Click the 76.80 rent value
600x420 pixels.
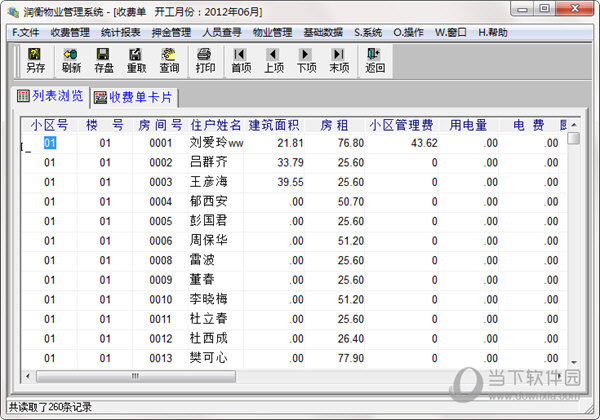click(351, 143)
